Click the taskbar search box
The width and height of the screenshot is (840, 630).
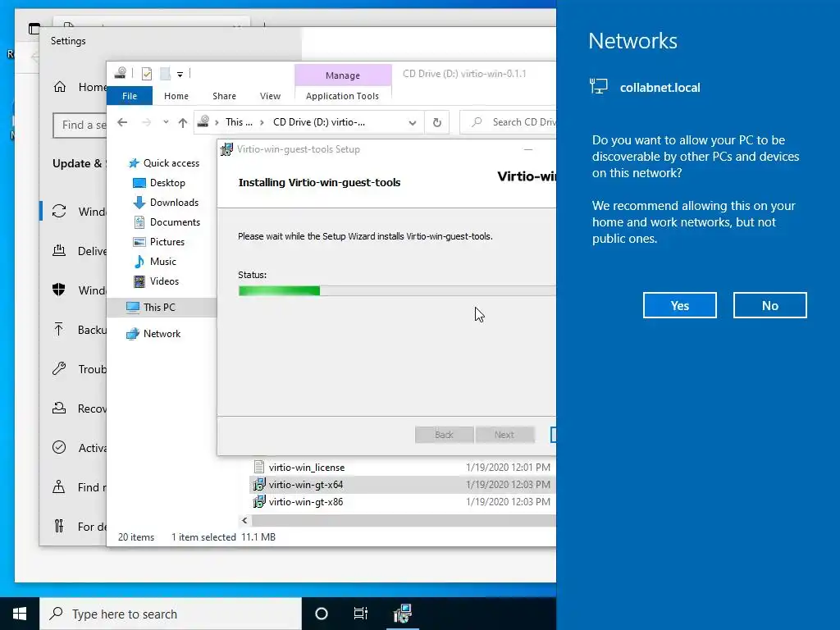click(x=171, y=614)
